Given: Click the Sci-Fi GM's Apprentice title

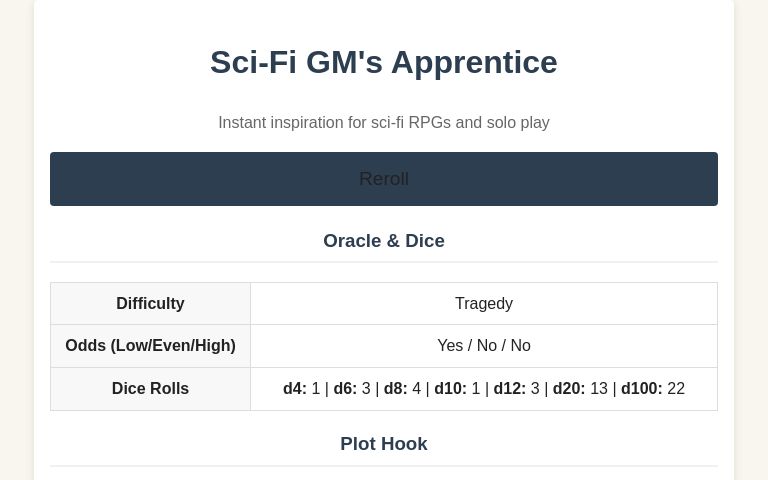Looking at the screenshot, I should coord(383,62).
